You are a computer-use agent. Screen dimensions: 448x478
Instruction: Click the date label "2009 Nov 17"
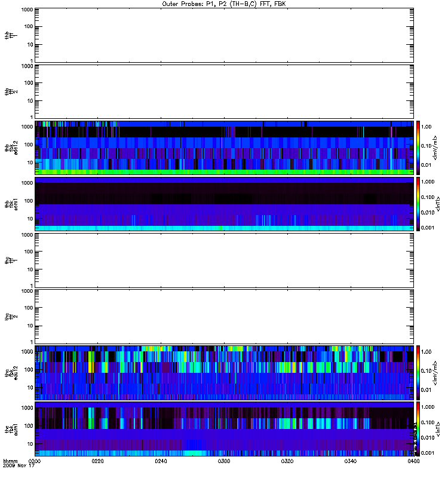[x=19, y=466]
